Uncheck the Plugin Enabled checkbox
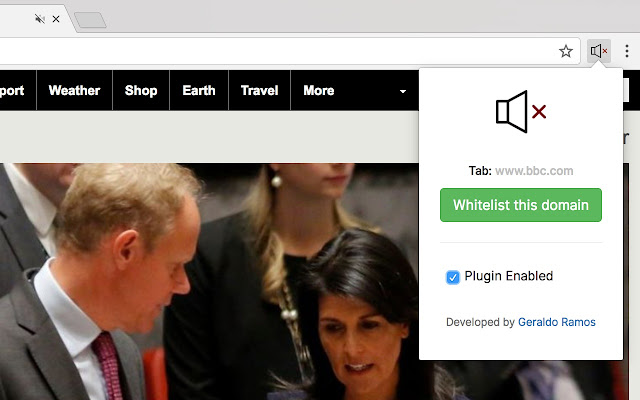The image size is (640, 400). 453,277
